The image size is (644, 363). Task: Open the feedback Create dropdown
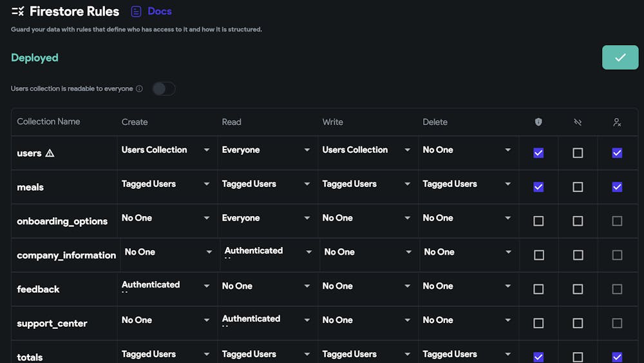[166, 286]
